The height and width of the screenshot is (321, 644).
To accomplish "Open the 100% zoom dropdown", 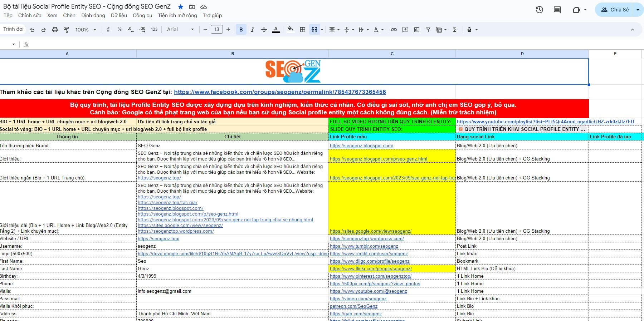I will (86, 30).
